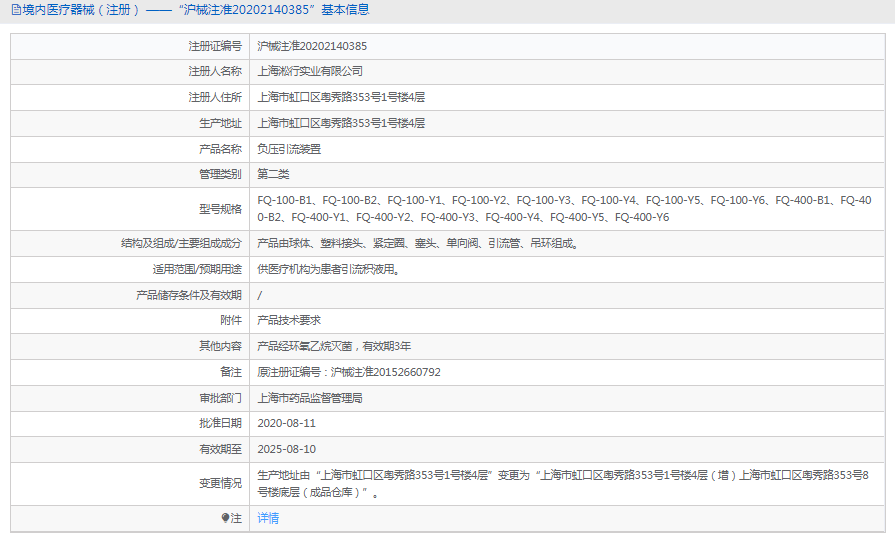The image size is (895, 539).
Task: Click the 备注 row label
Action: [x=231, y=372]
